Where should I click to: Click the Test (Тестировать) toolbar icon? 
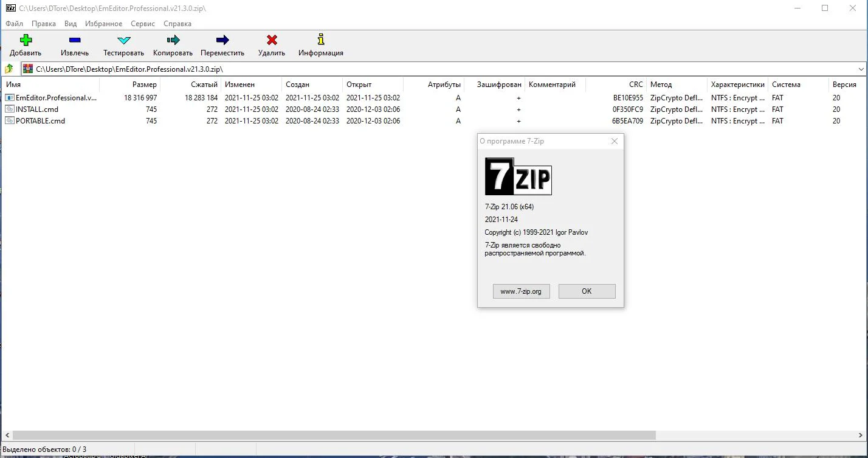(124, 40)
